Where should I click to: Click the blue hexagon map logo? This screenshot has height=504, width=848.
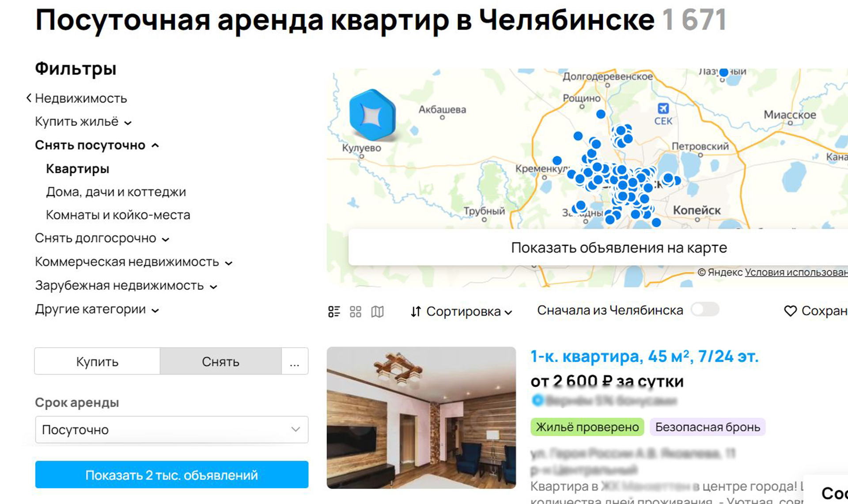click(372, 114)
